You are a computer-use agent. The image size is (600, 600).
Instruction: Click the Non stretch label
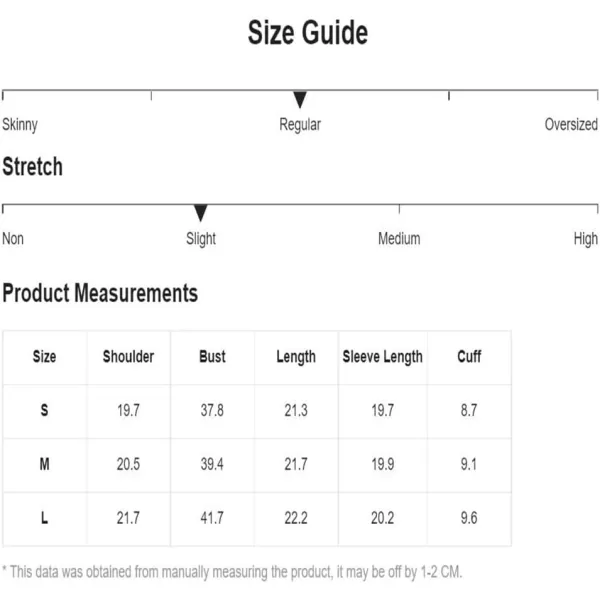pyautogui.click(x=13, y=238)
